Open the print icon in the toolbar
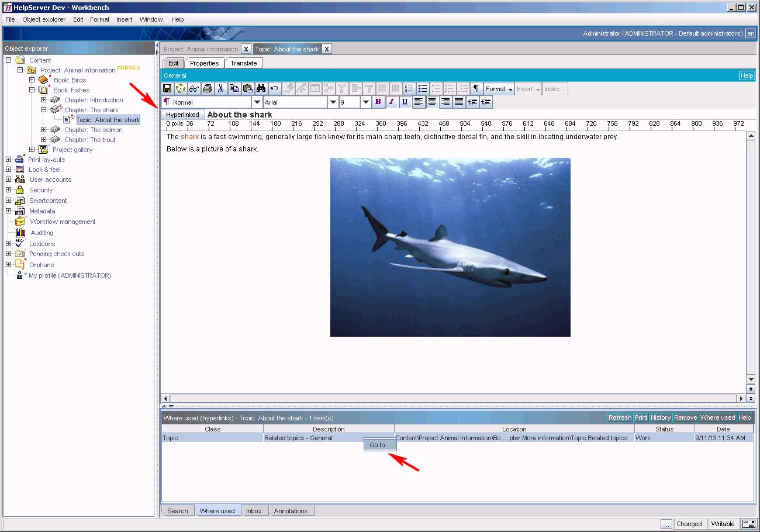The height and width of the screenshot is (532, 760). click(207, 88)
